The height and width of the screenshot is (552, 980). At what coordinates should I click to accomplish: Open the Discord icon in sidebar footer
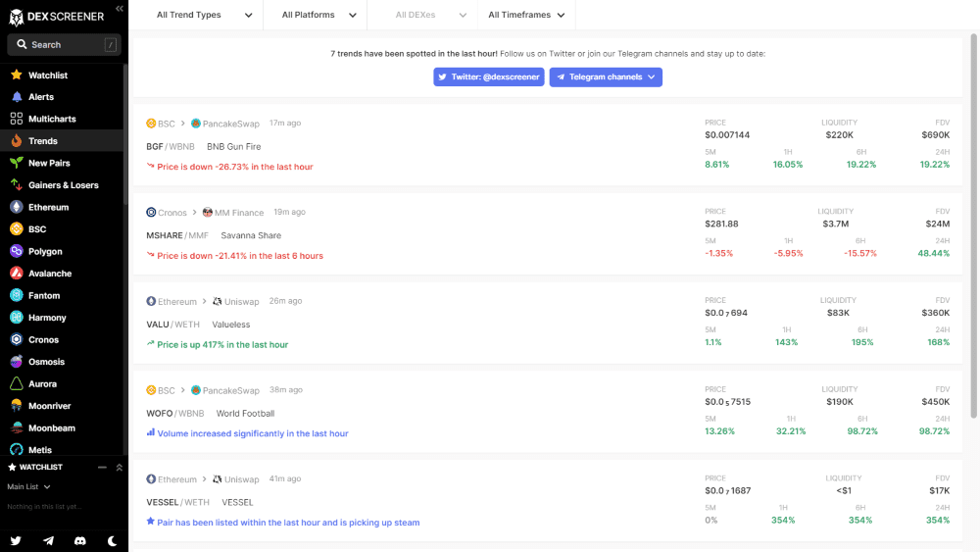[x=80, y=541]
